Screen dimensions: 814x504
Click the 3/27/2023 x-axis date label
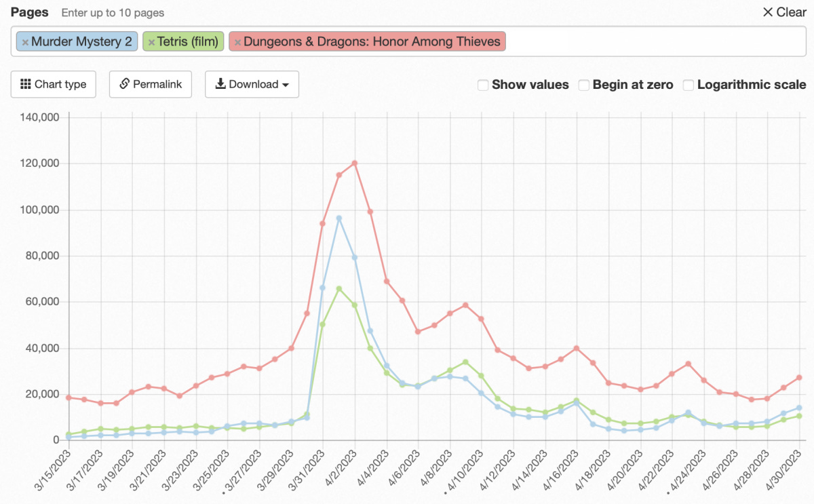pos(241,469)
